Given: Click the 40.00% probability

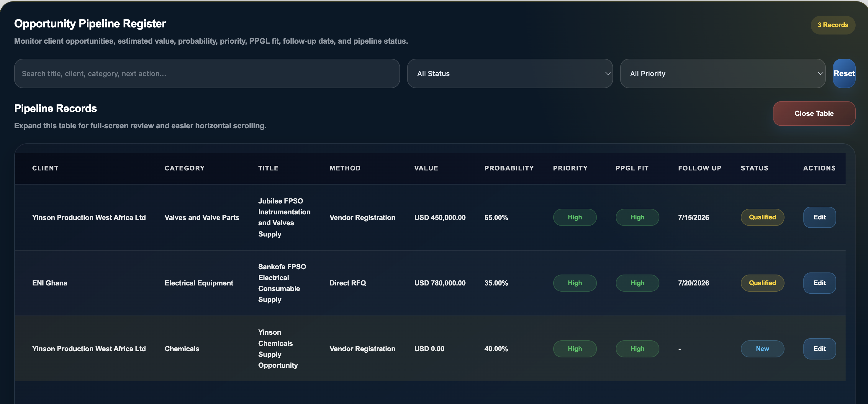Looking at the screenshot, I should coord(496,349).
